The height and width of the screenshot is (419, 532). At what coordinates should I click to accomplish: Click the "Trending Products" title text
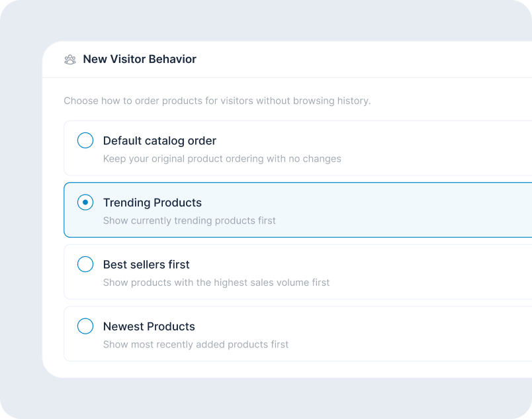click(152, 203)
